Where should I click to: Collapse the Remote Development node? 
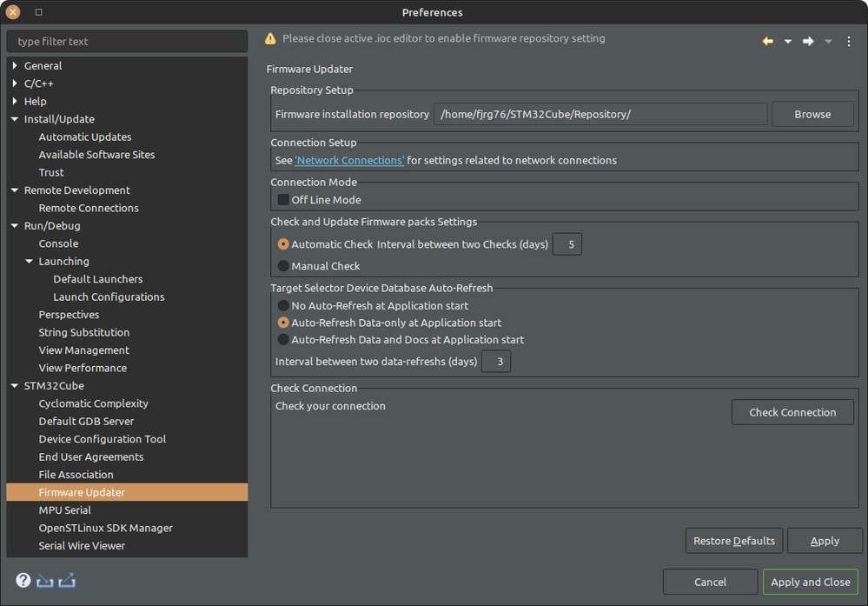pos(15,190)
